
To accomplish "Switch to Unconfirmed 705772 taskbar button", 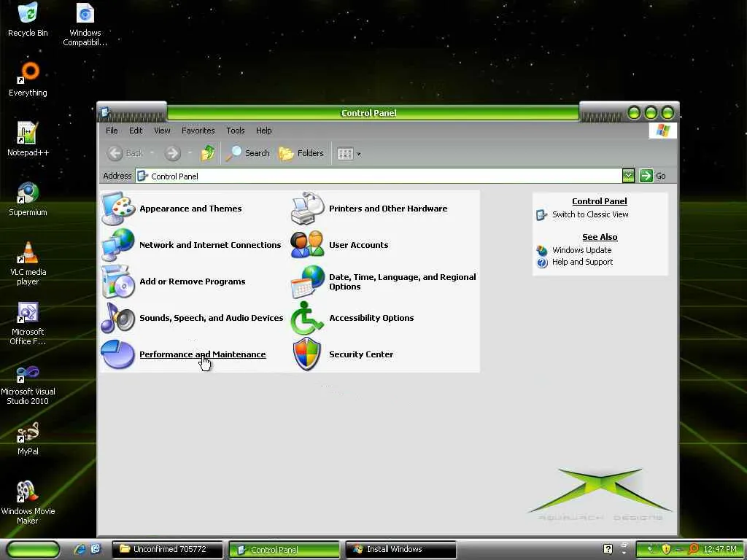I will pos(167,550).
